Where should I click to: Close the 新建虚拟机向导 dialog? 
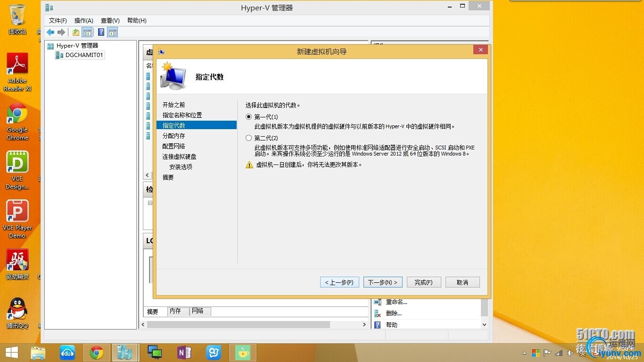(480, 50)
